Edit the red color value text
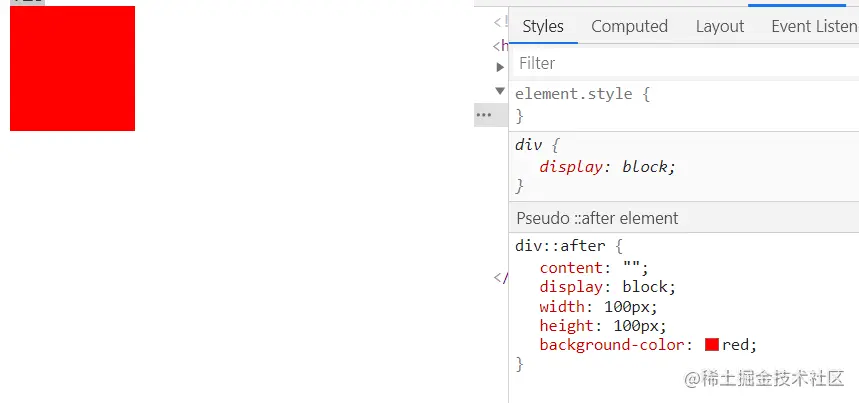The height and width of the screenshot is (403, 859). pos(736,345)
